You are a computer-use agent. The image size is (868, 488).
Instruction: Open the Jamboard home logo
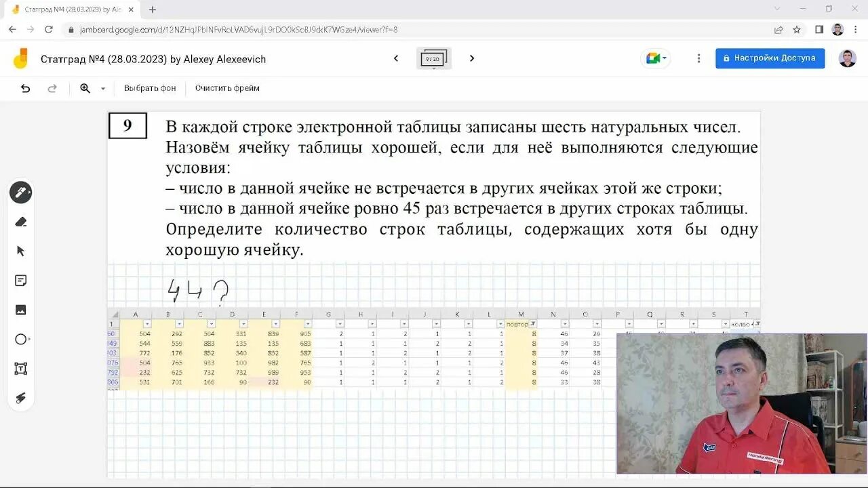click(x=20, y=59)
